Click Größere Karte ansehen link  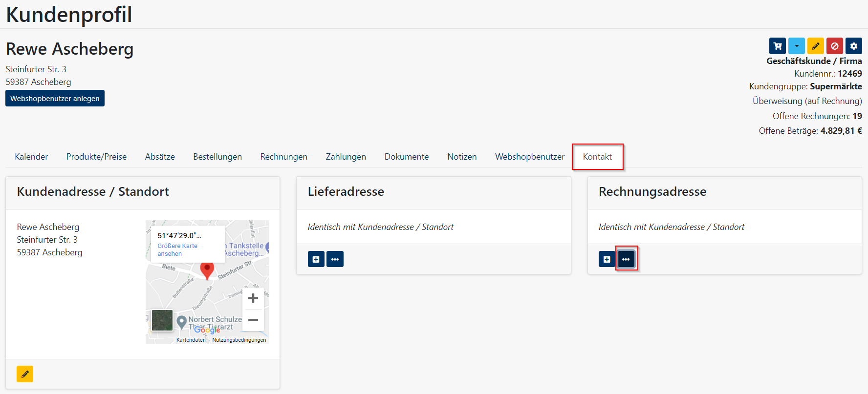click(x=177, y=249)
